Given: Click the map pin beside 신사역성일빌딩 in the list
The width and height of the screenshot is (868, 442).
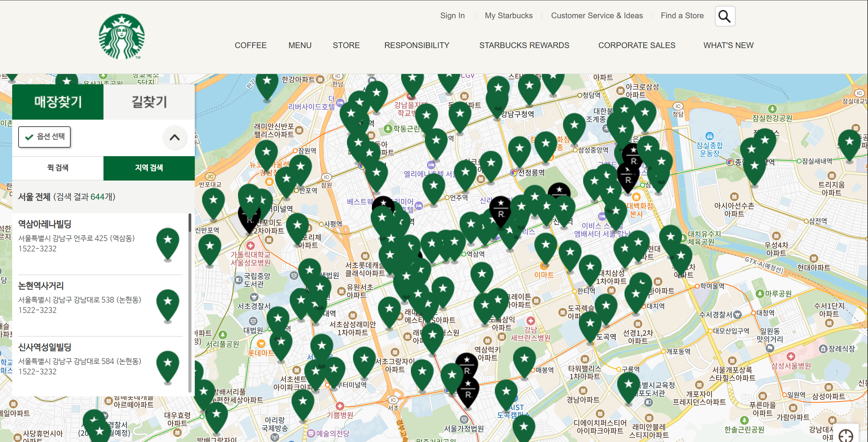Looking at the screenshot, I should (x=168, y=367).
